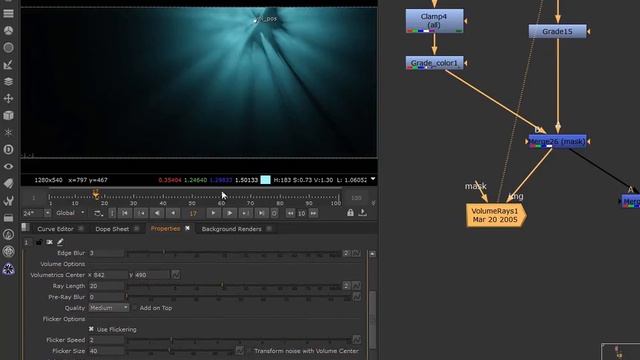
Task: Open the Quality dropdown set to Medium
Action: tap(109, 308)
